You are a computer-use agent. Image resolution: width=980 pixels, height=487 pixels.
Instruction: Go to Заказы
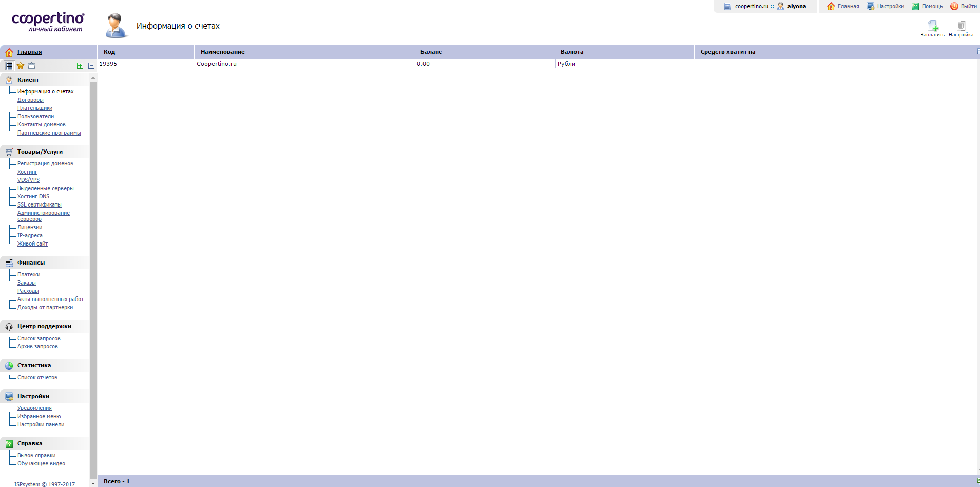(x=27, y=283)
